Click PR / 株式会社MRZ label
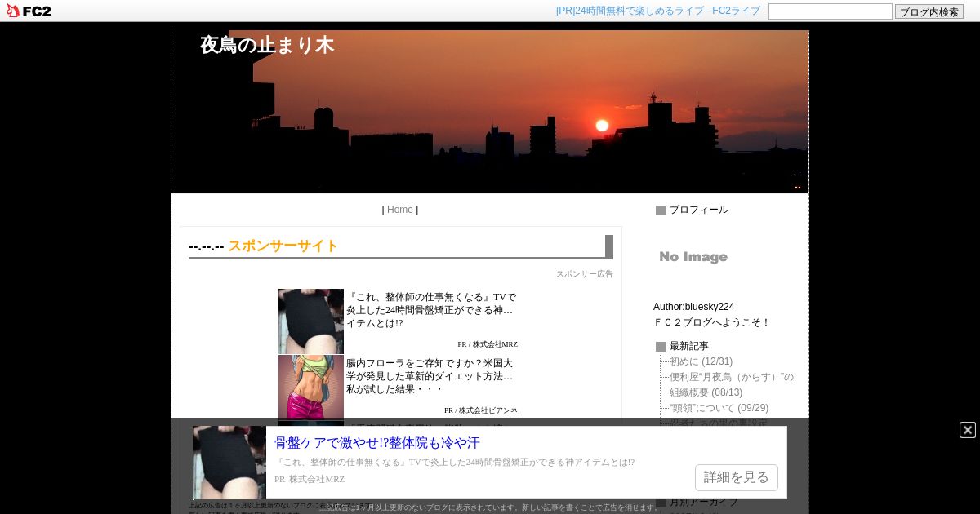The width and height of the screenshot is (980, 514). [x=488, y=344]
